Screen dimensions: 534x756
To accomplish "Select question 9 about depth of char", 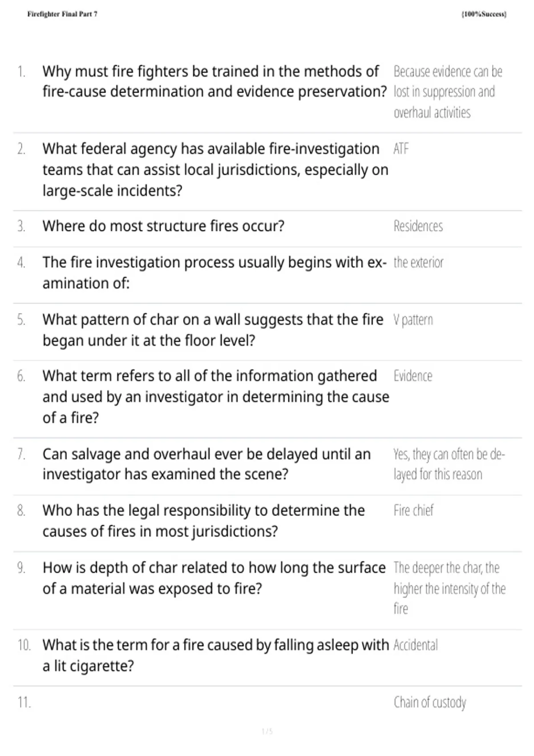I will (214, 578).
